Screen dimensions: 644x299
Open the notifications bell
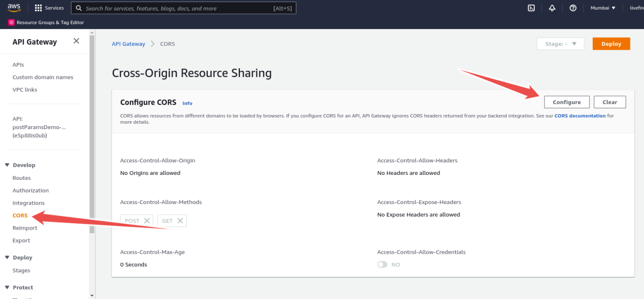click(552, 8)
